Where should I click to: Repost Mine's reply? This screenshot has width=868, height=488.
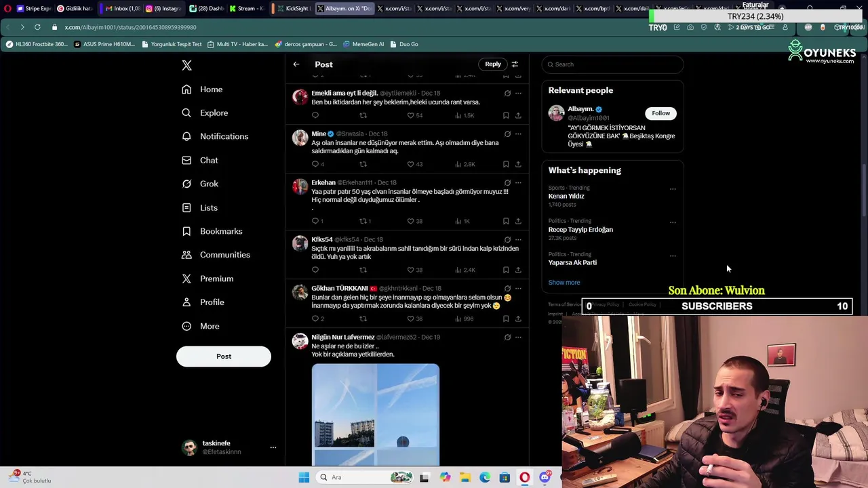(363, 164)
